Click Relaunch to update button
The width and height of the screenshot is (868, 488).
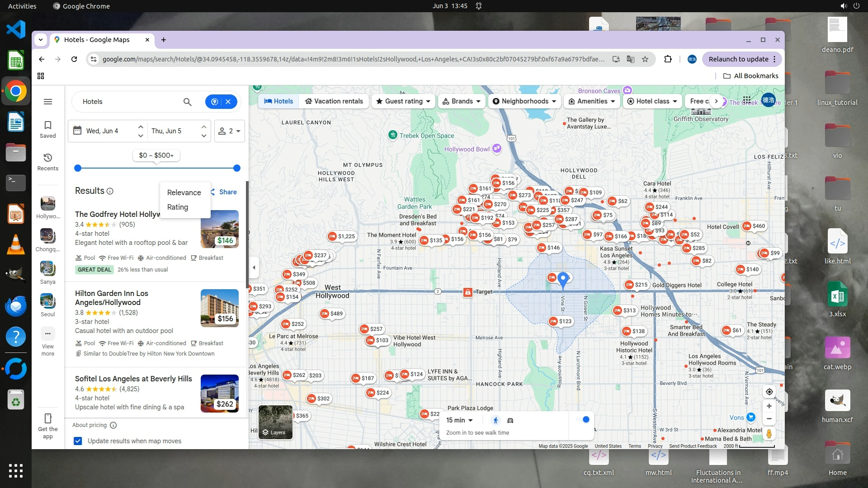click(738, 59)
